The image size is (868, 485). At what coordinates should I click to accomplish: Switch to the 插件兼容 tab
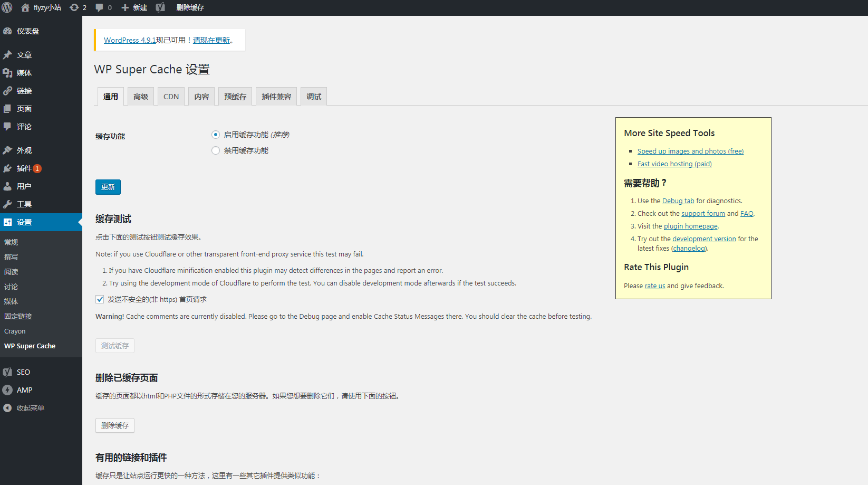click(276, 97)
